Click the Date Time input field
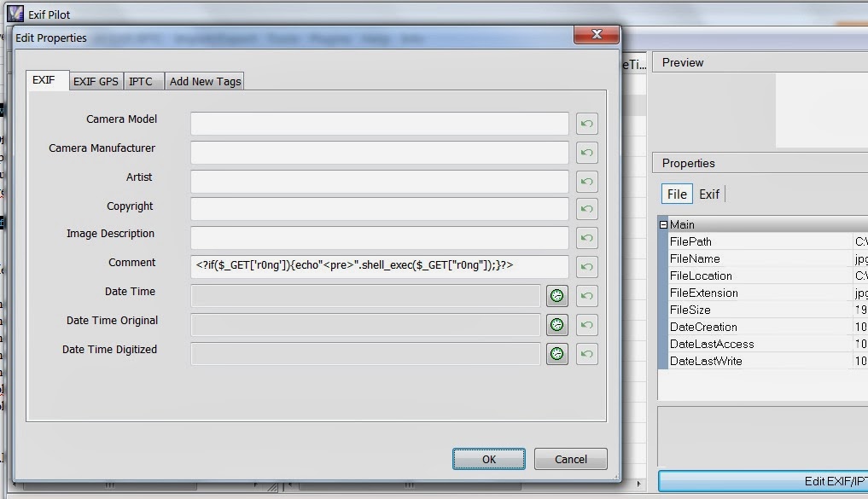The image size is (868, 499). (365, 296)
